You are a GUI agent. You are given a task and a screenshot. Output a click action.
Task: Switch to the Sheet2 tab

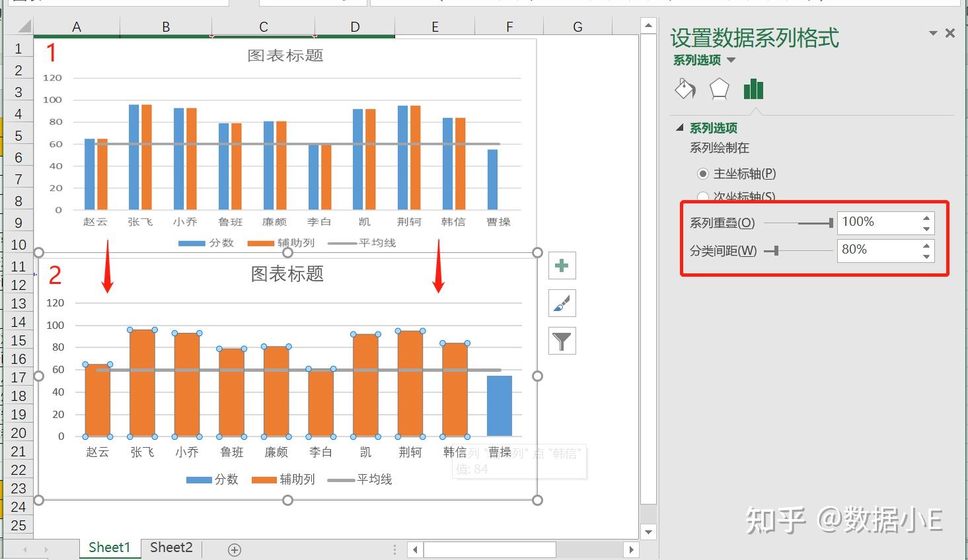(x=171, y=547)
